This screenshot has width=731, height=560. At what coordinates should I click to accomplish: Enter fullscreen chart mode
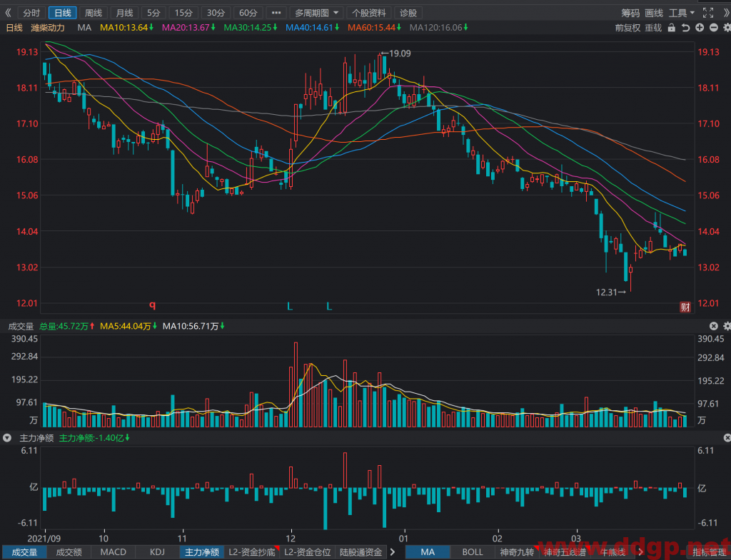(707, 13)
